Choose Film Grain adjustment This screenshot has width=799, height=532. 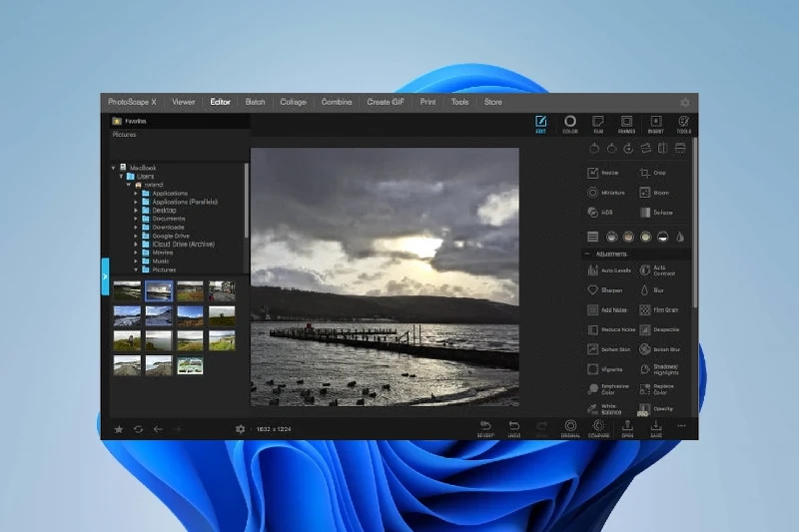[x=659, y=309]
